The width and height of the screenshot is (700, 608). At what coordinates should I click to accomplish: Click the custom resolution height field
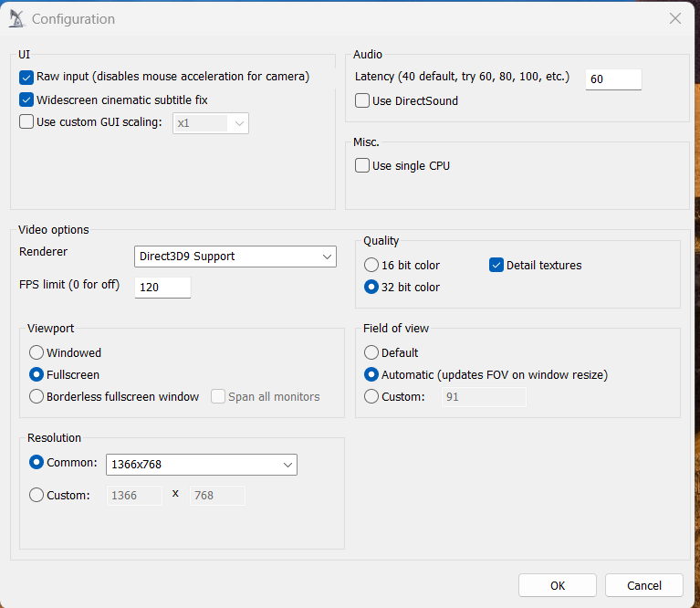click(x=217, y=496)
